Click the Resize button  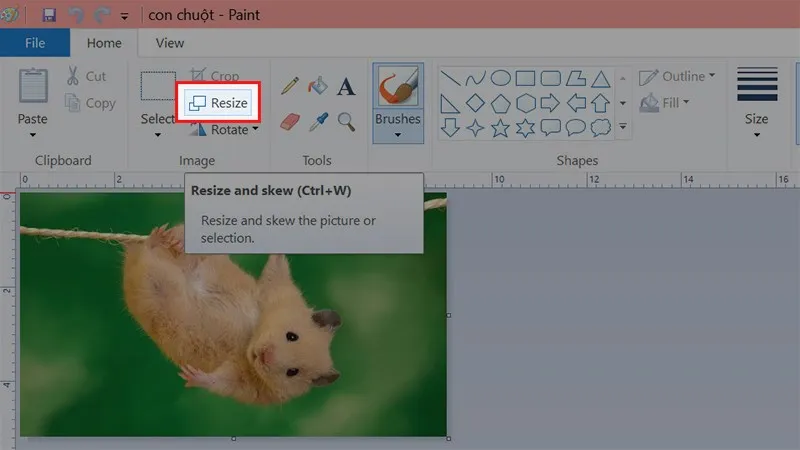pyautogui.click(x=219, y=103)
